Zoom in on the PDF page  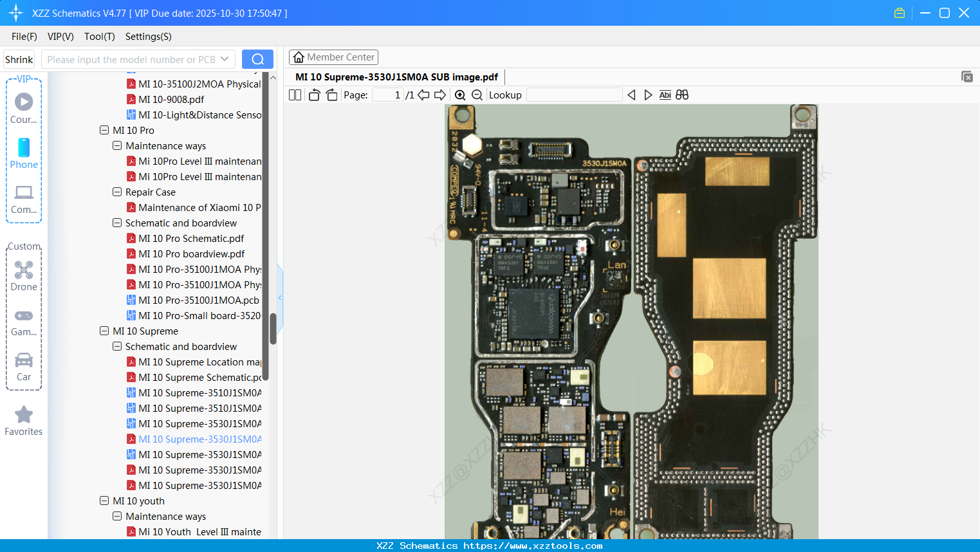(460, 95)
